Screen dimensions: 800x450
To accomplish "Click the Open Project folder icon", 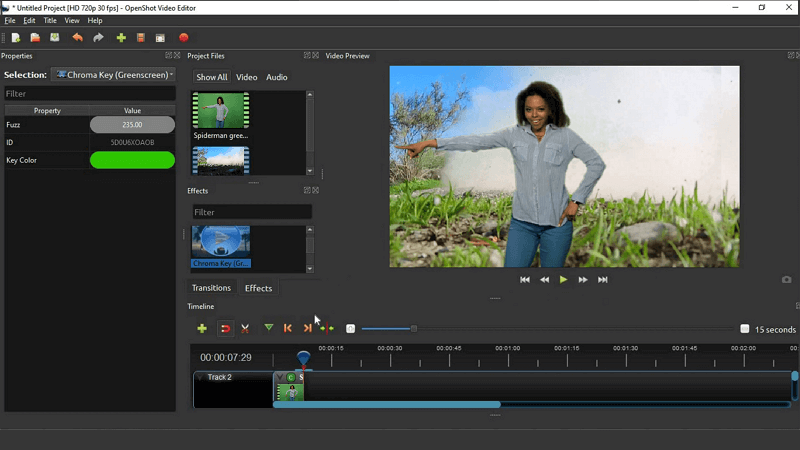I will click(35, 38).
